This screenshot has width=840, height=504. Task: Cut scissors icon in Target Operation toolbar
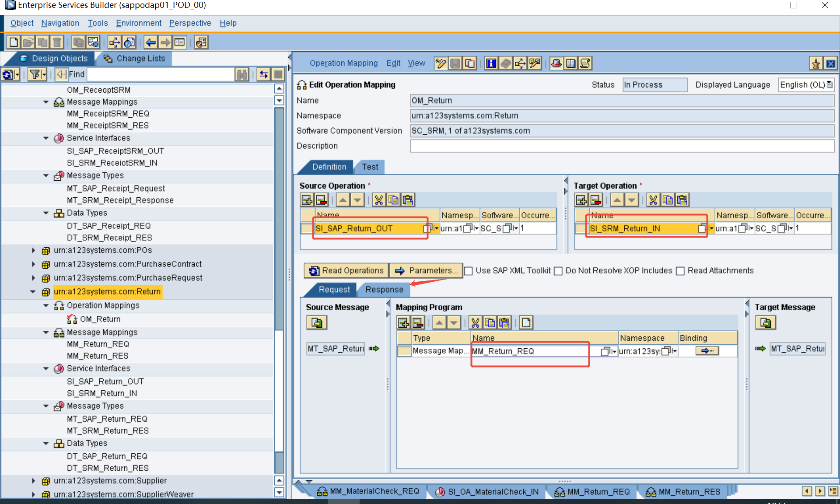pos(653,200)
